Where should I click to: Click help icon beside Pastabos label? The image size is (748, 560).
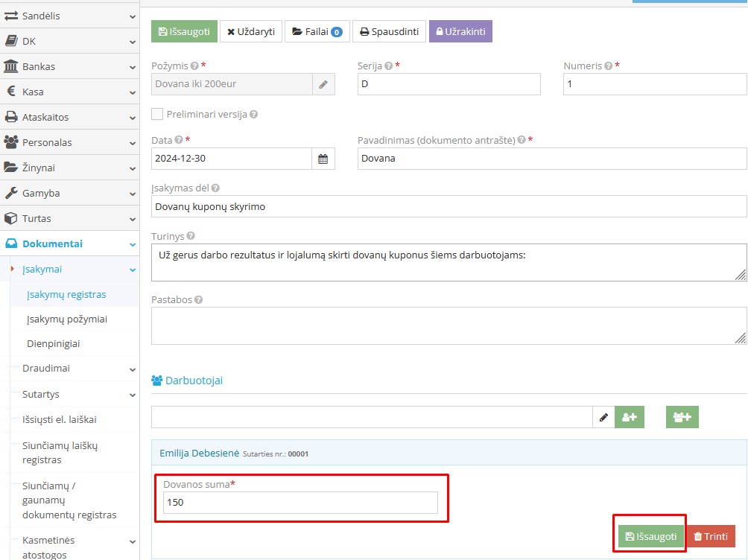click(198, 300)
